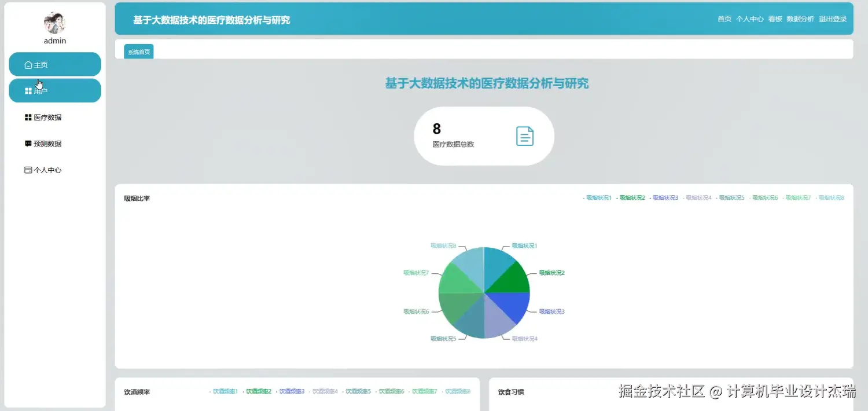Click the card icon beside sidebar 个人中心
868x411 pixels.
28,170
